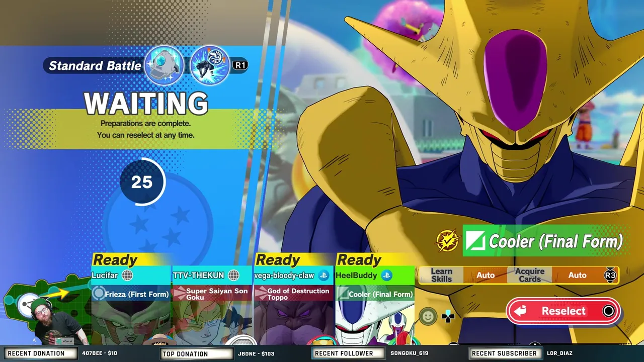Click Frieza portrait thumbnail

click(x=132, y=323)
